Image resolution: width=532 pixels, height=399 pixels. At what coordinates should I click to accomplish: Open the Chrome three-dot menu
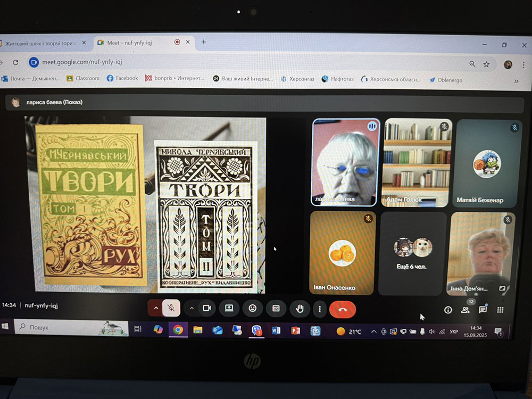click(523, 65)
